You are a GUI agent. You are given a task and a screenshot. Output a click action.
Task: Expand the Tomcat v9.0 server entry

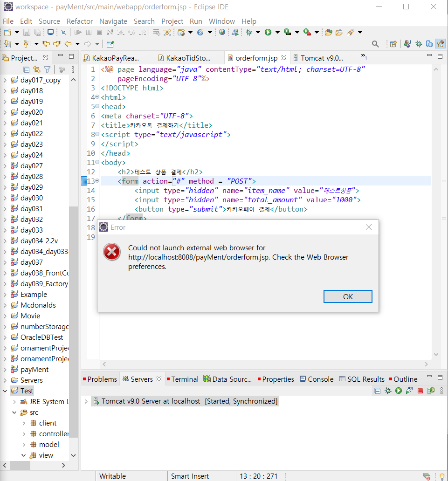click(86, 401)
